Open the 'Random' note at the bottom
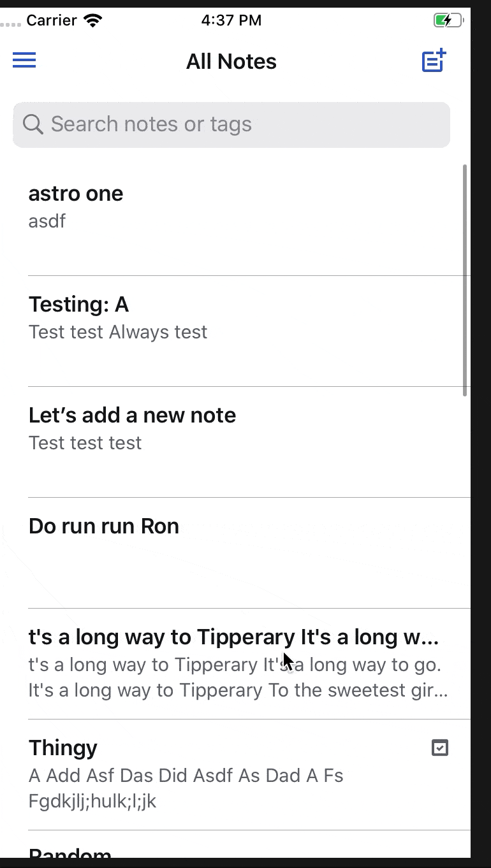The height and width of the screenshot is (868, 491). pos(70,853)
